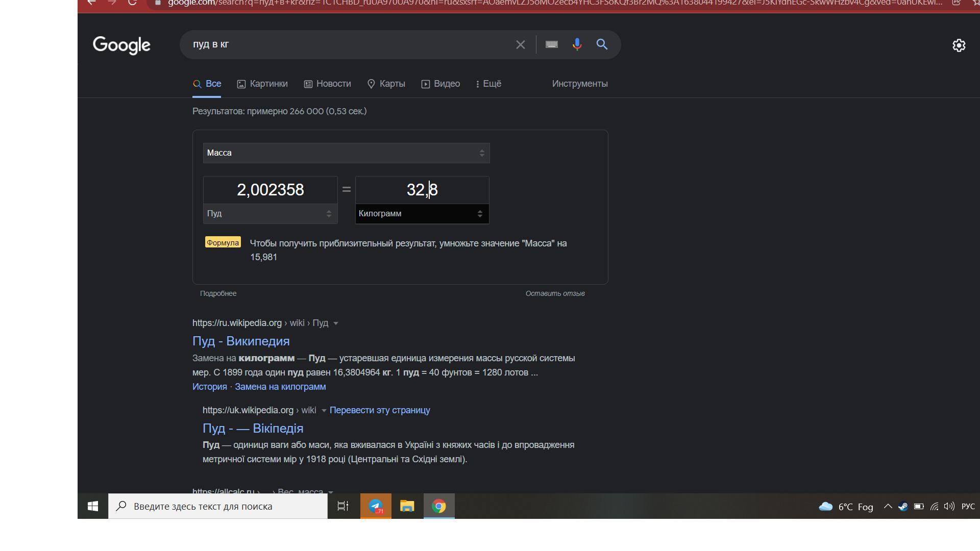980x551 pixels.
Task: Switch to the Картинки tab
Action: 262,84
